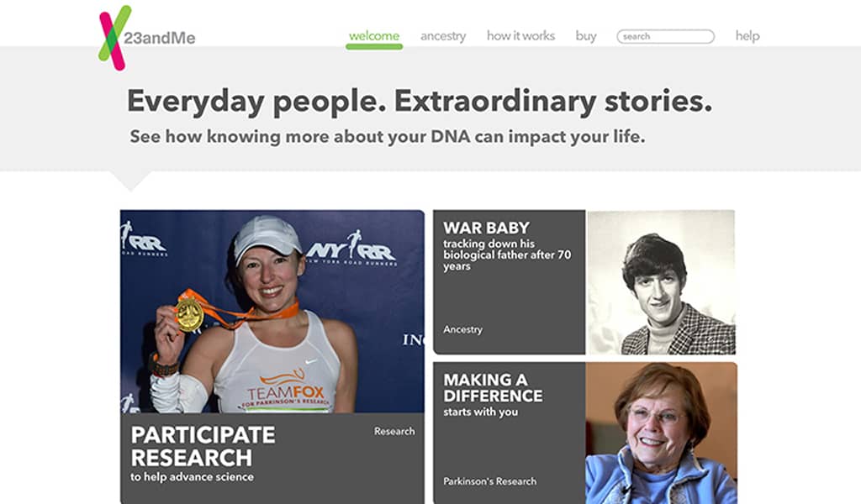Open the marathon runner medal photo
Viewport: 861px width, 504px height.
click(x=272, y=311)
